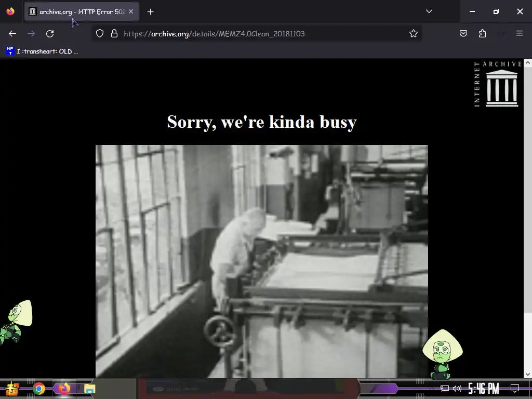Open the Firefox logo button in title bar

point(10,11)
